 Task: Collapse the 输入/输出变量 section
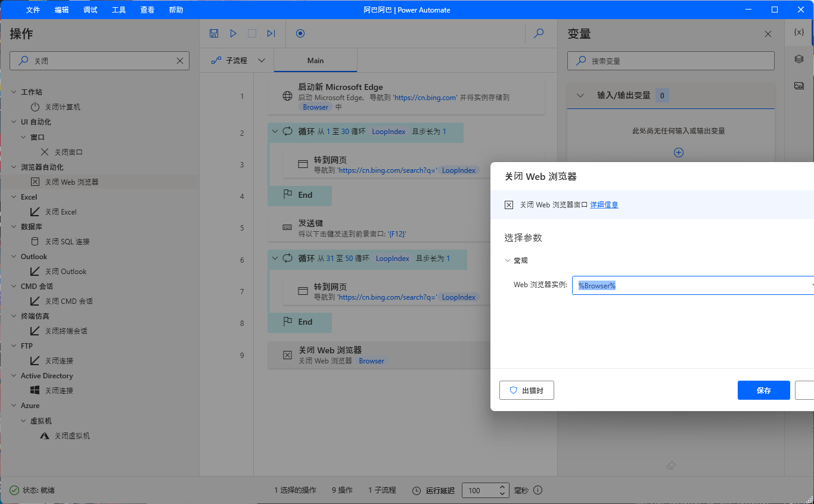[580, 95]
